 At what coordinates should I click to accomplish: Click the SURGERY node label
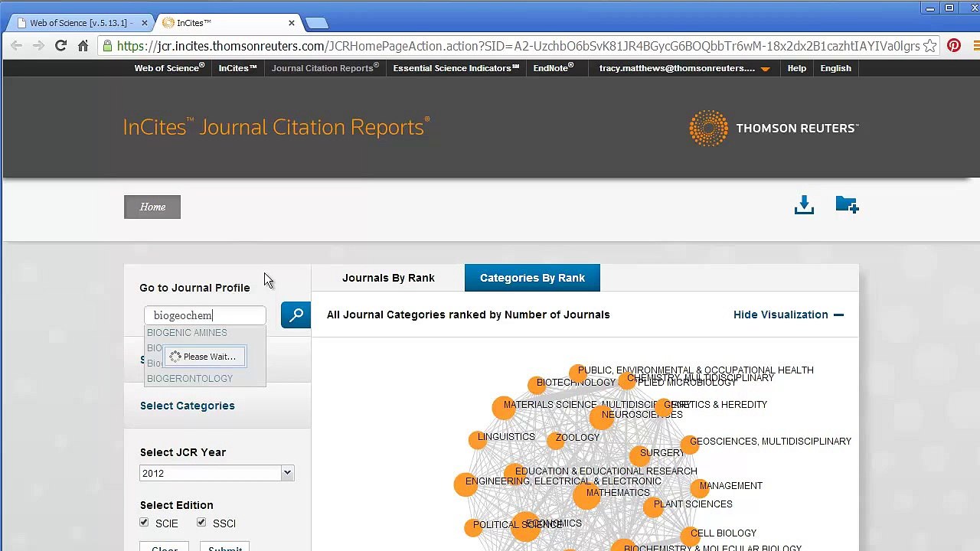(x=662, y=453)
